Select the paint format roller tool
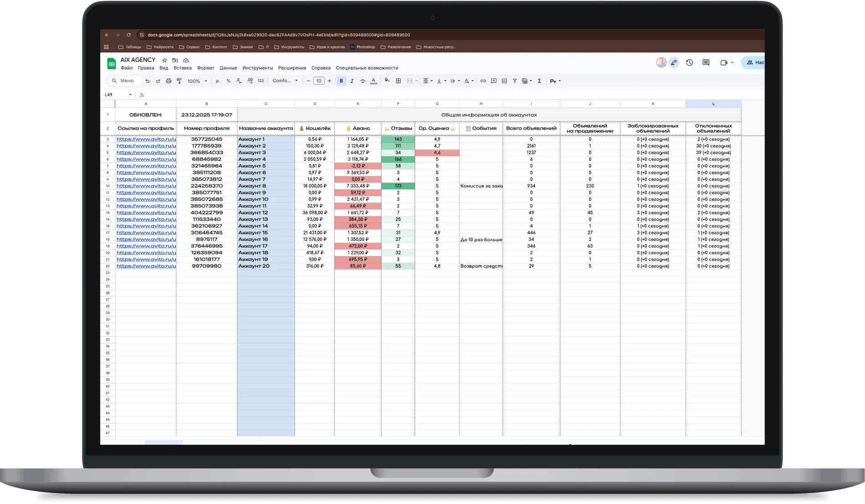Viewport: 865px width, 504px height. (179, 81)
